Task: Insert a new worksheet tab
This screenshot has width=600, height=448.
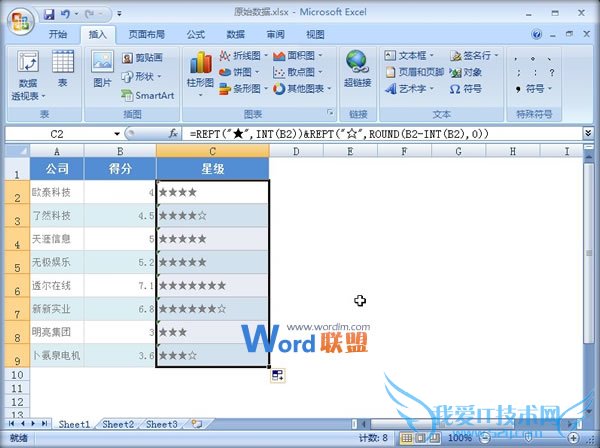Action: click(197, 424)
